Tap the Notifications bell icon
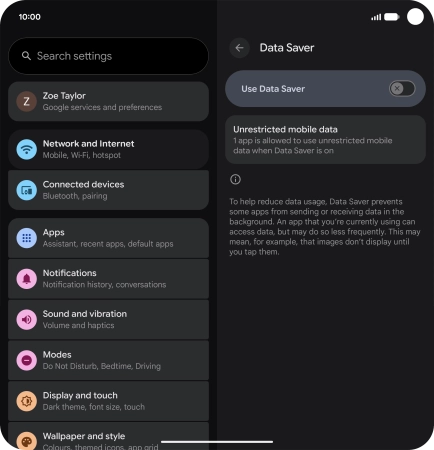Viewport: 434px width, 450px height. pos(26,279)
